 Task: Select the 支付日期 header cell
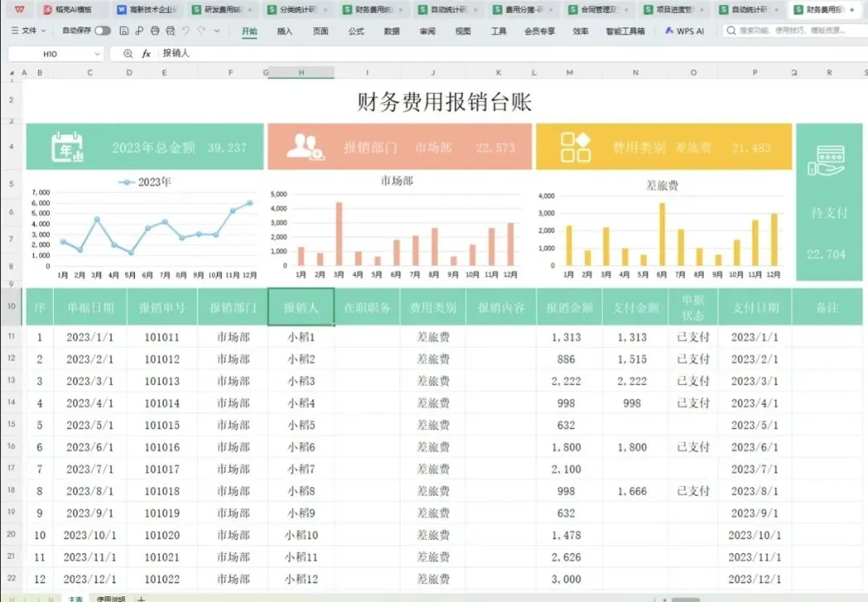pyautogui.click(x=755, y=307)
